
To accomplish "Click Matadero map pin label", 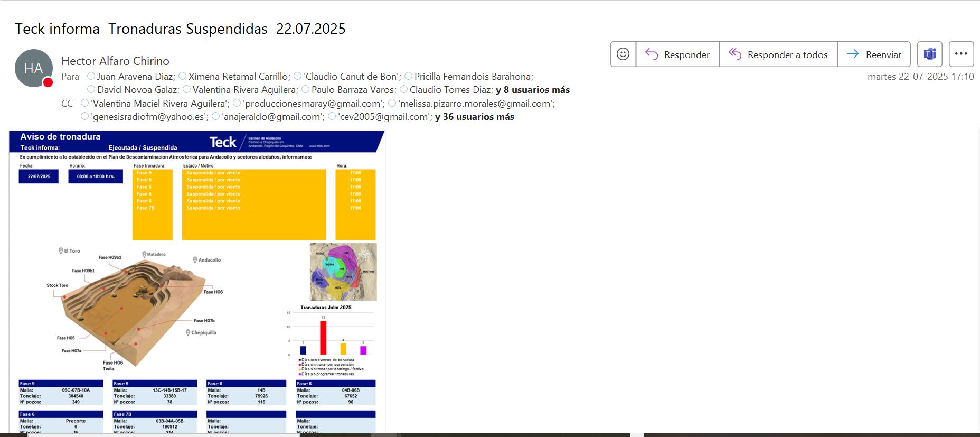I will tap(154, 254).
